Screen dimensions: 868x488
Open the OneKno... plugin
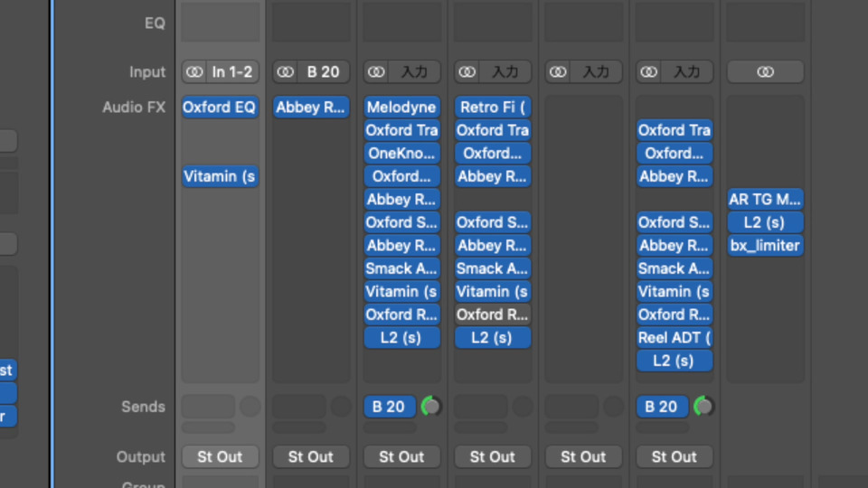(401, 154)
